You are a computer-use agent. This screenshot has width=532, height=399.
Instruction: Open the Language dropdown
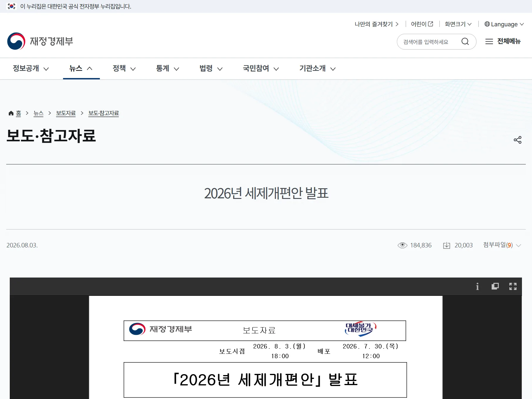click(x=504, y=24)
